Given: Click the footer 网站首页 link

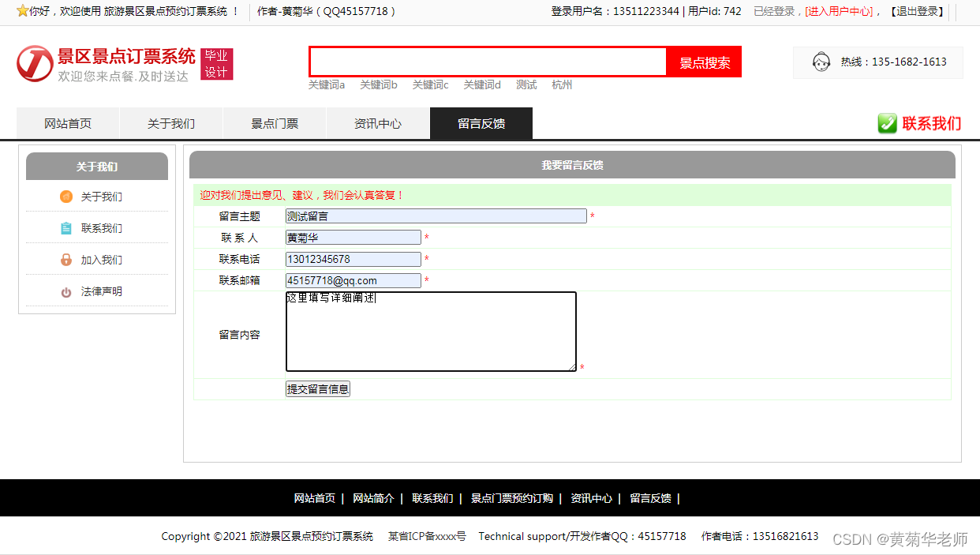Looking at the screenshot, I should [315, 498].
